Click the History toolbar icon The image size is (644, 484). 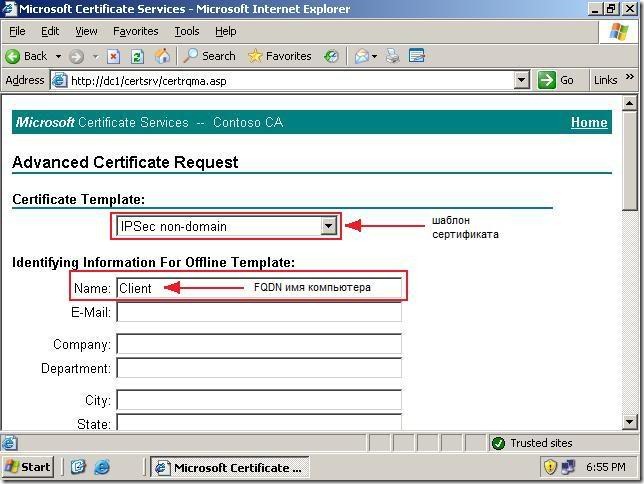pos(331,56)
